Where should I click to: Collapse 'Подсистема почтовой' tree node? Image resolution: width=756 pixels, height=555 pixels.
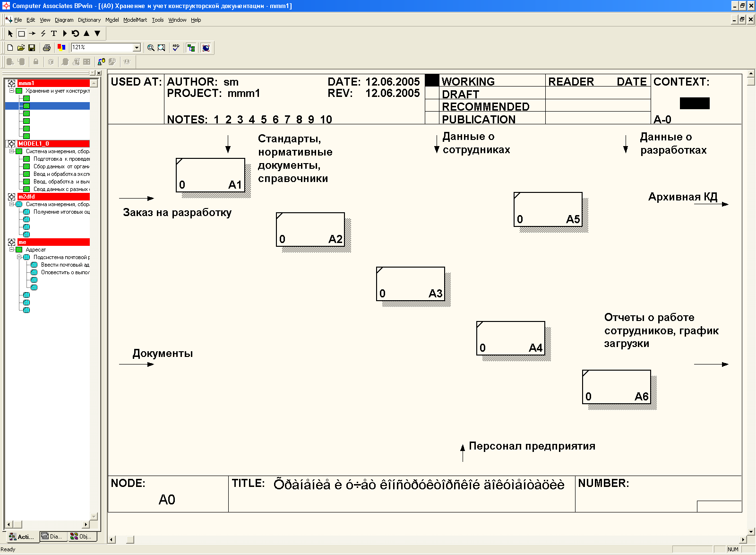[19, 257]
